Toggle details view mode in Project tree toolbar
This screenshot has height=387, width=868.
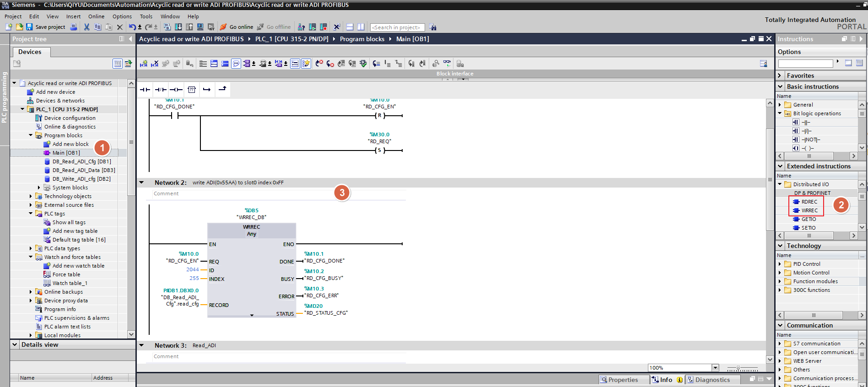coord(118,64)
